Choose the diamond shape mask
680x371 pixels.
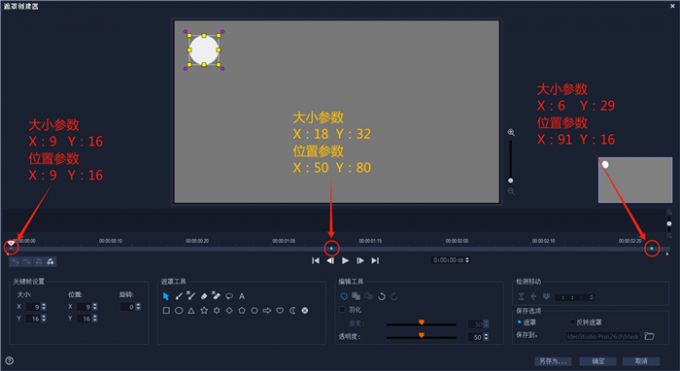[x=229, y=311]
